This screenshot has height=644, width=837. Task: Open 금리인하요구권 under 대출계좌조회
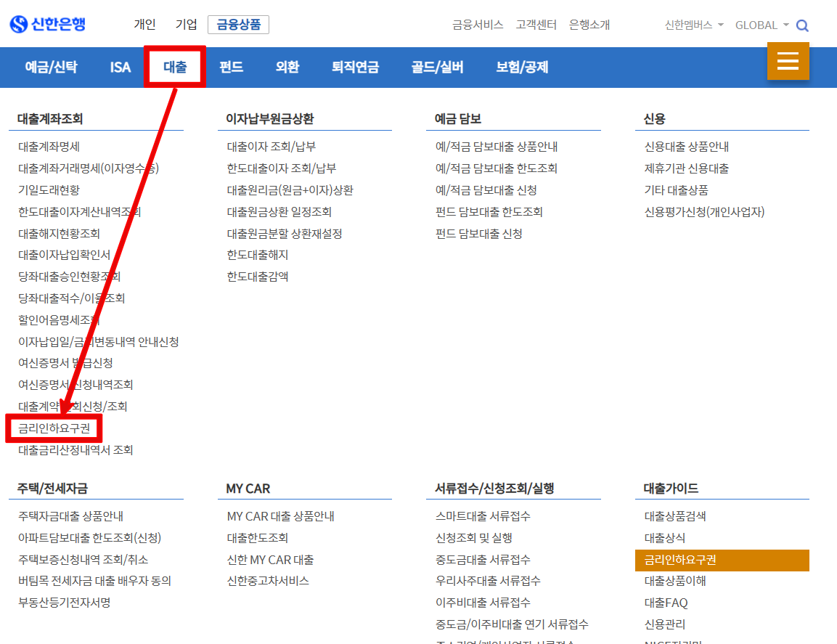click(54, 428)
